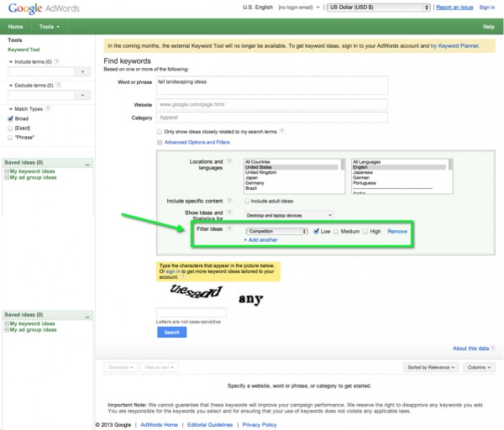Uncheck the Low competition checkbox

(317, 231)
